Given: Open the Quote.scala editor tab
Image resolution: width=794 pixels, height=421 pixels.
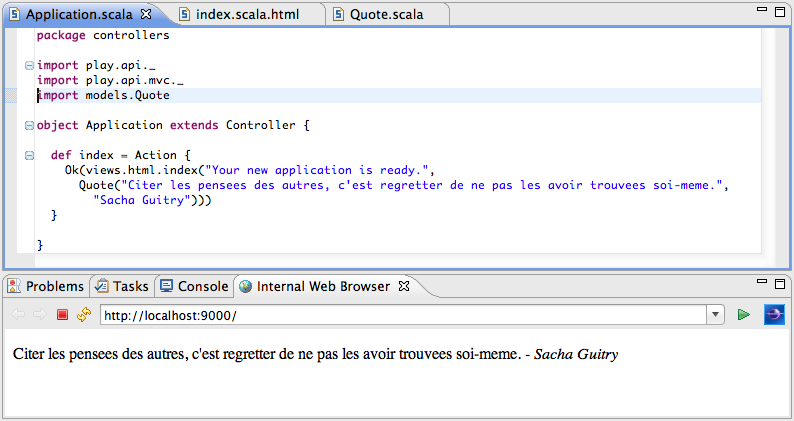Looking at the screenshot, I should (x=385, y=15).
